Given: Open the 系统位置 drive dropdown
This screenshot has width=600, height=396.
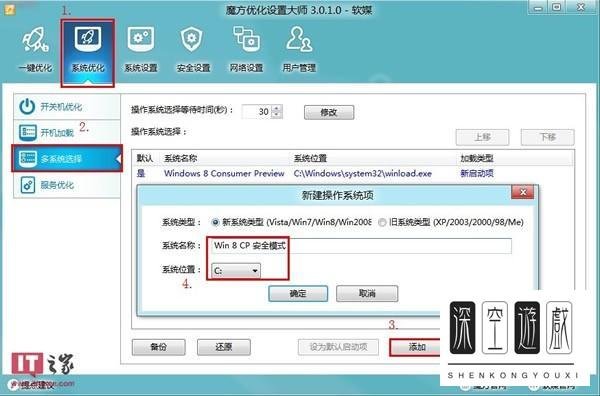Looking at the screenshot, I should [x=236, y=271].
